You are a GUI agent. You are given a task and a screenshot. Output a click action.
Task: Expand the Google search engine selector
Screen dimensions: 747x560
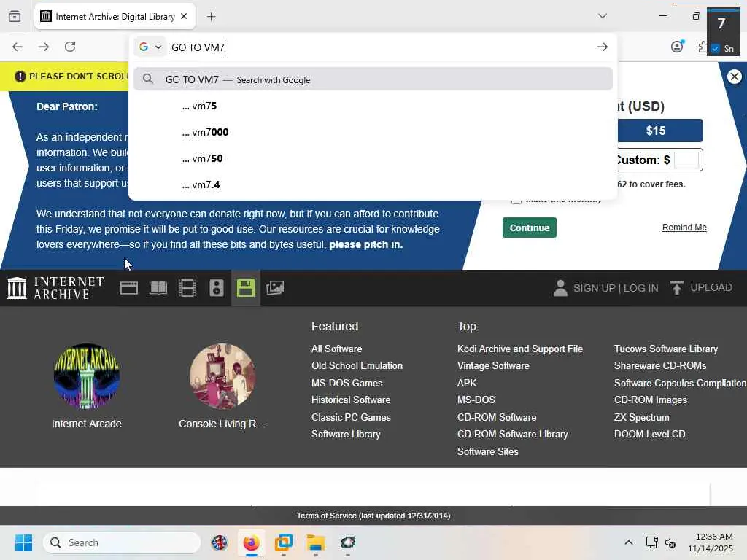tap(150, 47)
